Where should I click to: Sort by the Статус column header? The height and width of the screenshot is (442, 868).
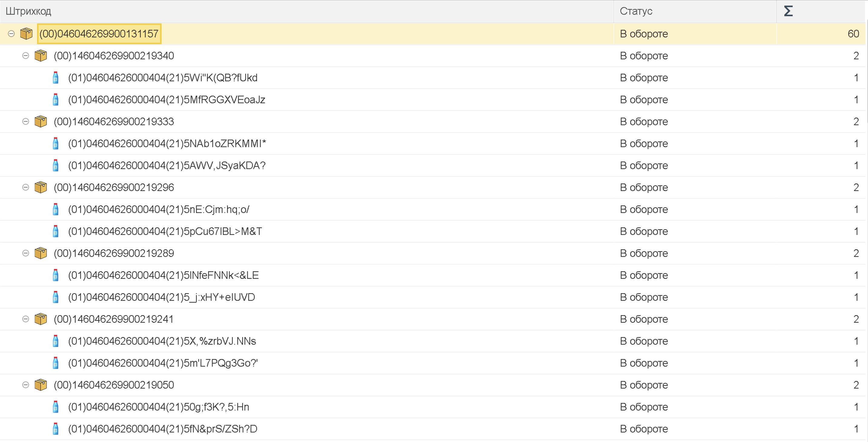[695, 11]
